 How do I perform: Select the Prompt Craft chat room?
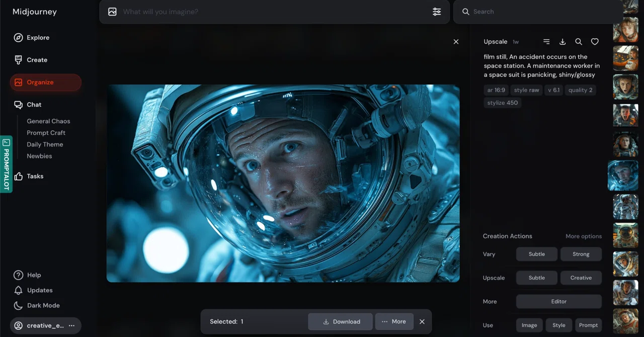pos(46,133)
